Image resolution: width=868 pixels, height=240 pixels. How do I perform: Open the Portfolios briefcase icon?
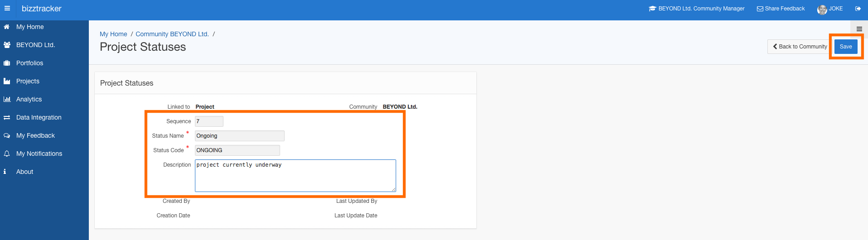tap(7, 63)
